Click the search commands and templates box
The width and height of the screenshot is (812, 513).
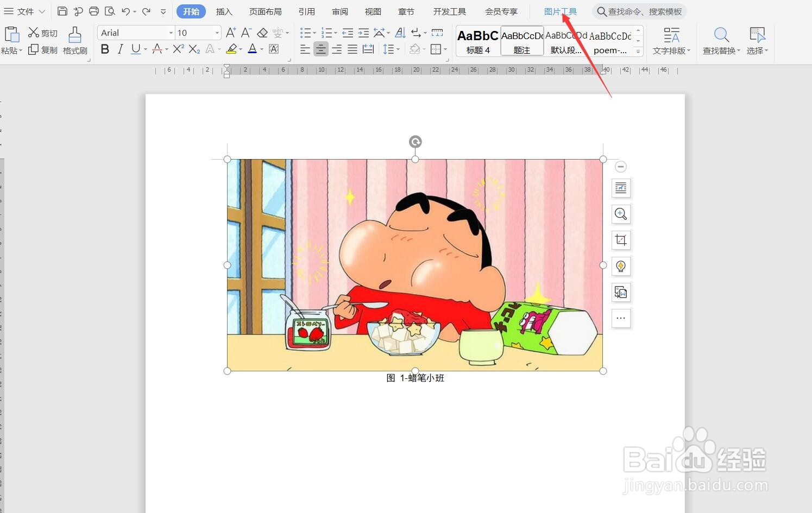pos(639,11)
